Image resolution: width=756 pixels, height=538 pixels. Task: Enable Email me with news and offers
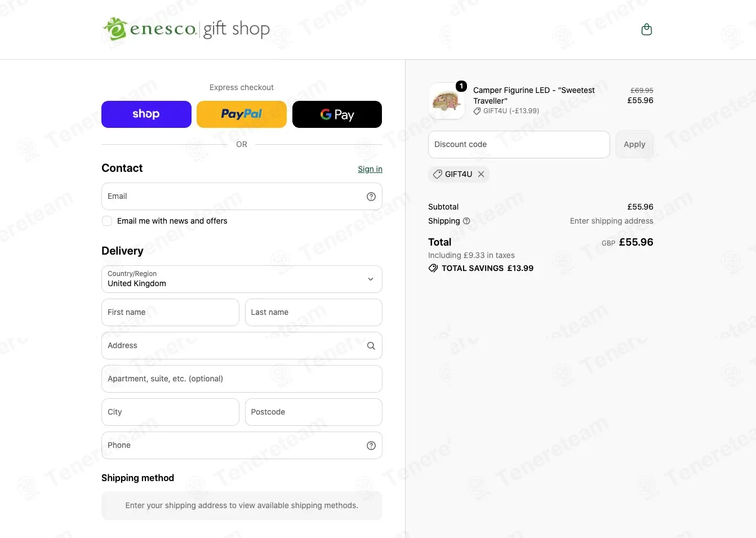(107, 221)
